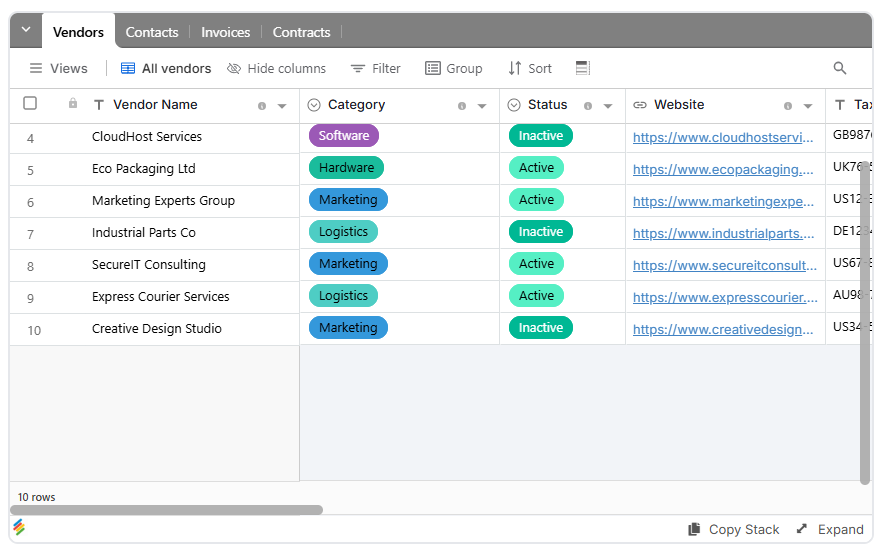The image size is (882, 555).
Task: Click the Stackby logo at bottom left
Action: click(x=19, y=527)
